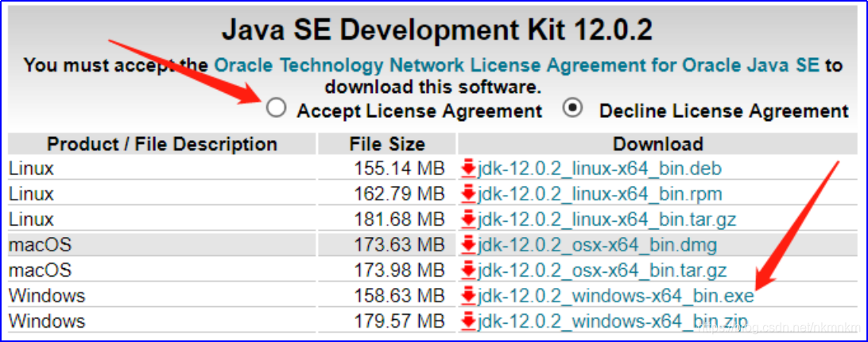The height and width of the screenshot is (342, 868).
Task: Click the red download arrow beside windows-x64_bin.zip
Action: (x=468, y=321)
